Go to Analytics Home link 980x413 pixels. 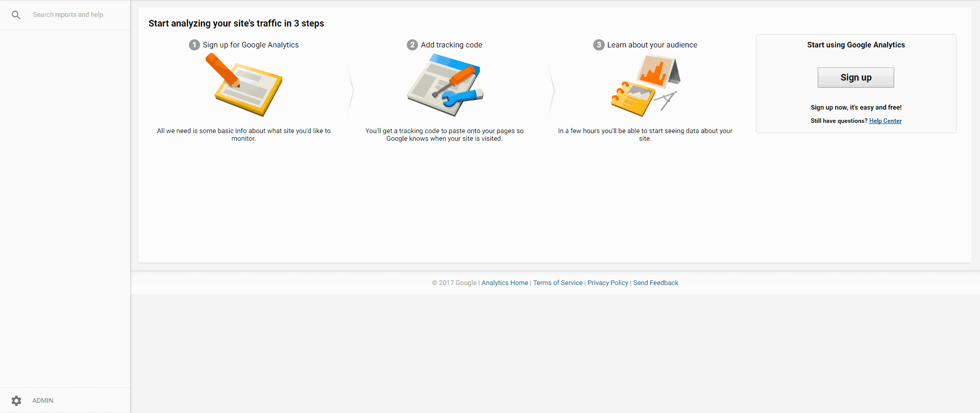(x=505, y=283)
